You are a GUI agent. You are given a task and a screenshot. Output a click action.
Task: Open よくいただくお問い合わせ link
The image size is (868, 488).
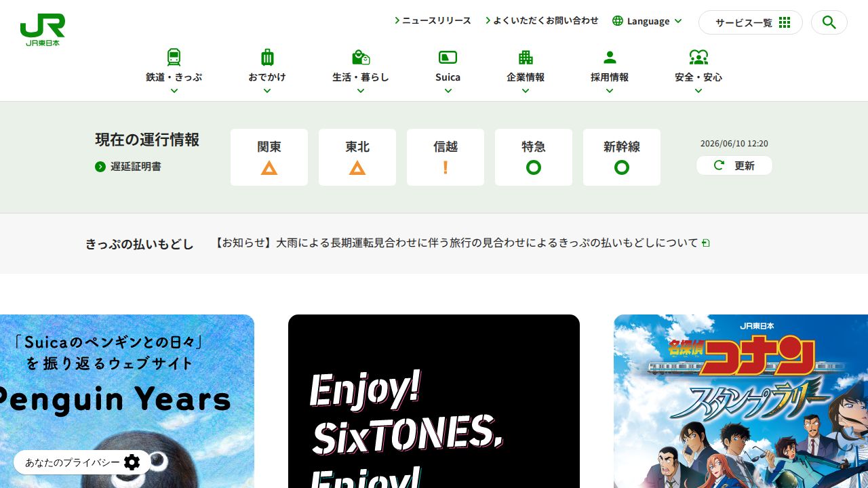[542, 21]
